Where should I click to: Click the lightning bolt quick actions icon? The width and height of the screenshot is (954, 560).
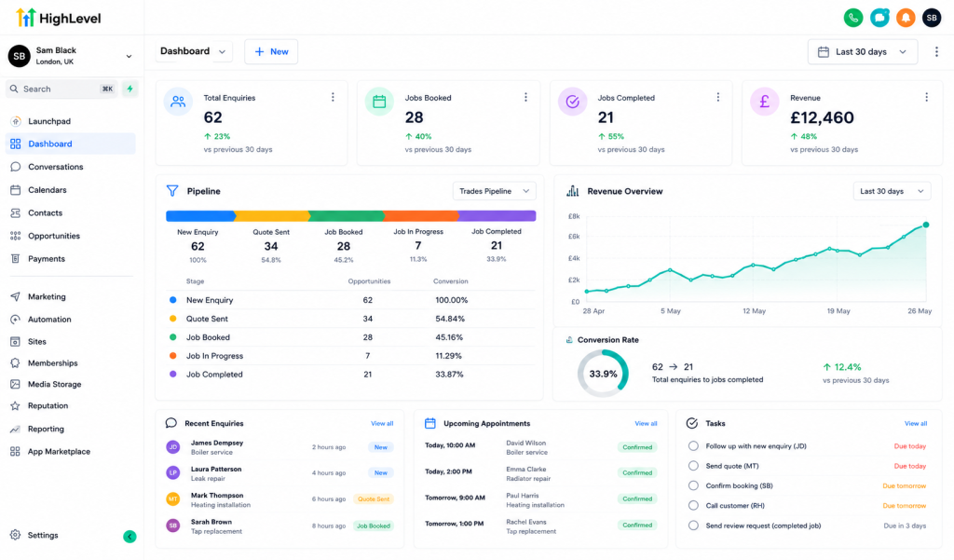click(x=129, y=89)
